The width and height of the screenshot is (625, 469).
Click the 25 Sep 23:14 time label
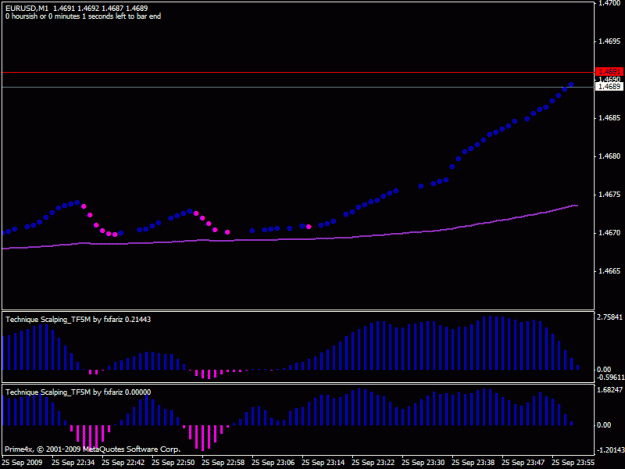coord(323,463)
